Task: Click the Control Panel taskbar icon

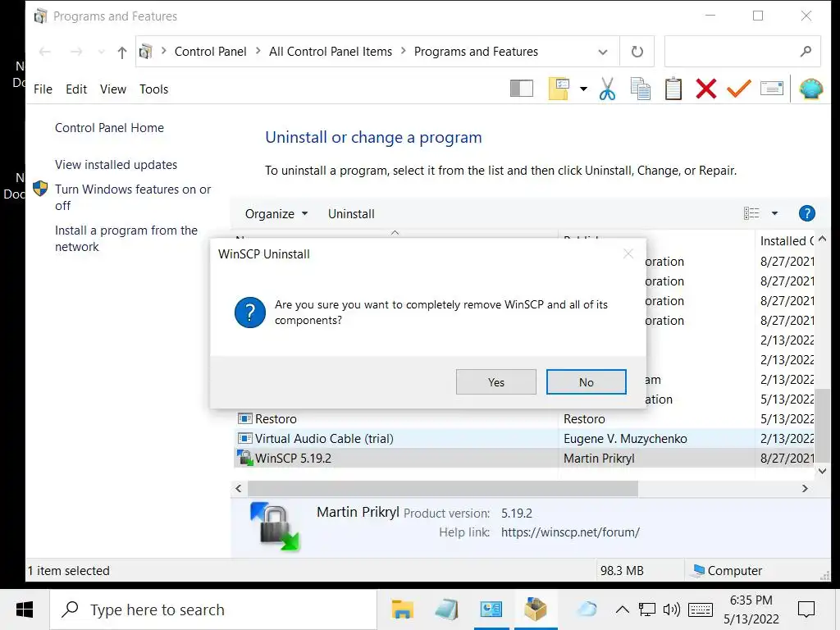Action: point(491,609)
